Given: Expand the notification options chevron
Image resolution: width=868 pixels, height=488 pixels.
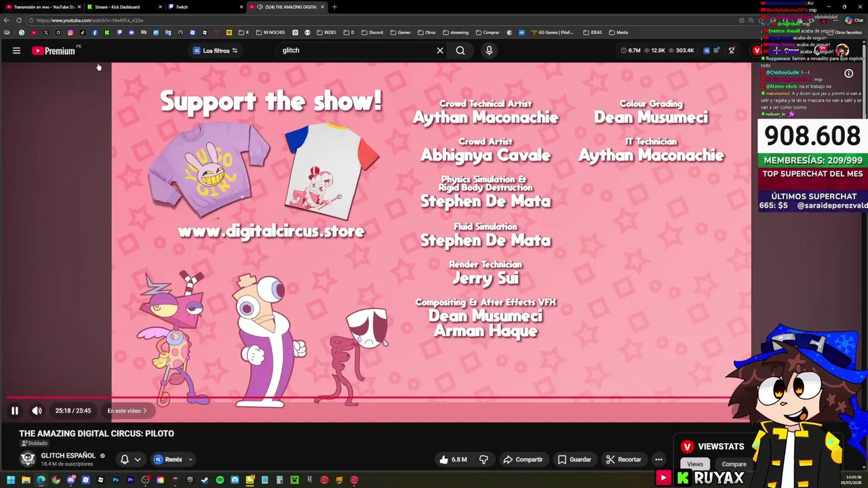Looking at the screenshot, I should [138, 460].
